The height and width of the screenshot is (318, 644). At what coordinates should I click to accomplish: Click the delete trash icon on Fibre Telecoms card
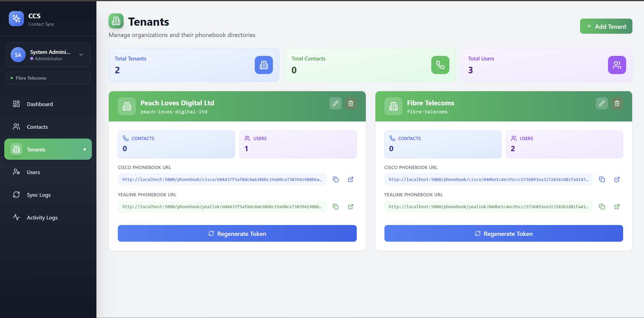(617, 103)
